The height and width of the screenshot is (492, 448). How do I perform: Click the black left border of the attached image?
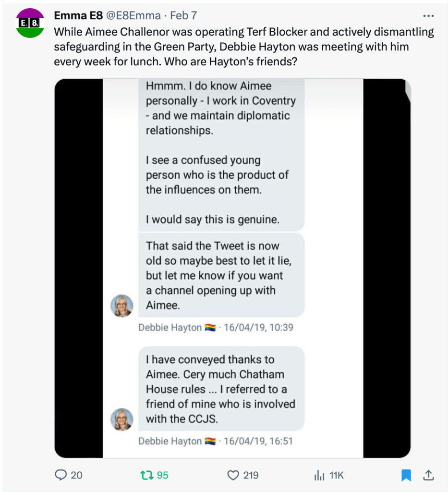(x=79, y=268)
